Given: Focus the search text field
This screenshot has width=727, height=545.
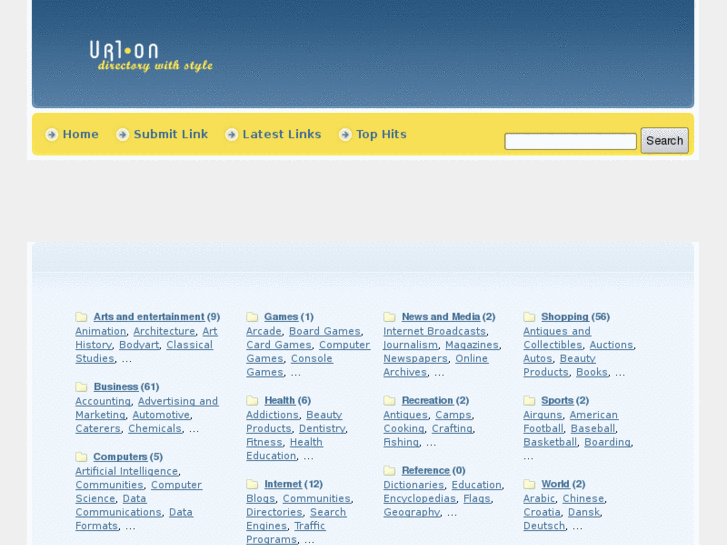Looking at the screenshot, I should point(570,141).
